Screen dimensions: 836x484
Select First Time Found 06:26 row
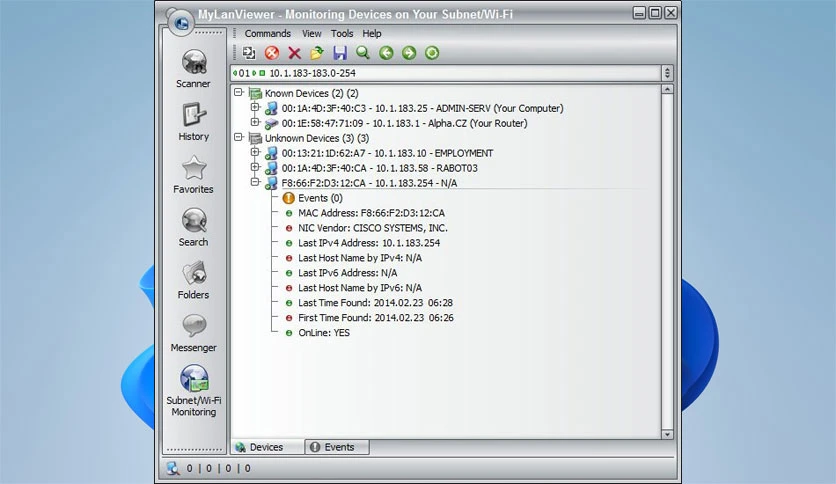tap(376, 318)
